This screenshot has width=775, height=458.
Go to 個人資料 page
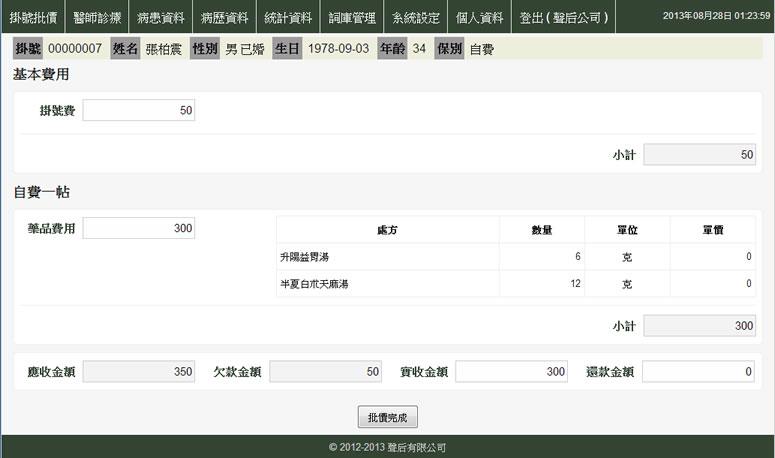pyautogui.click(x=480, y=17)
